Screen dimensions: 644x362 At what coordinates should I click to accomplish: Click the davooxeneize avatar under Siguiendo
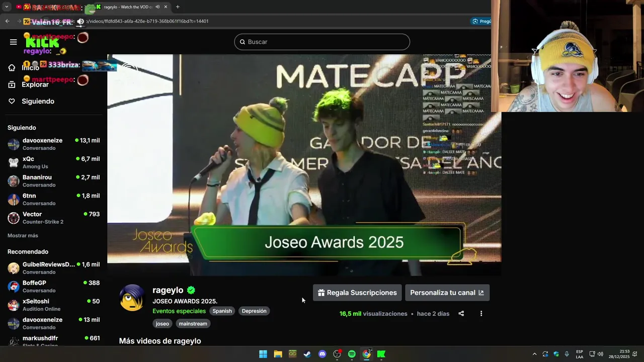click(14, 144)
